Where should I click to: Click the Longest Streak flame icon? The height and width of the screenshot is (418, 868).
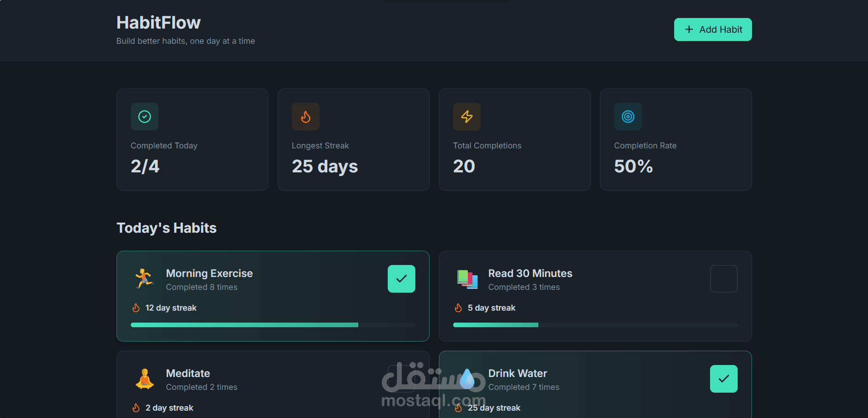tap(305, 117)
